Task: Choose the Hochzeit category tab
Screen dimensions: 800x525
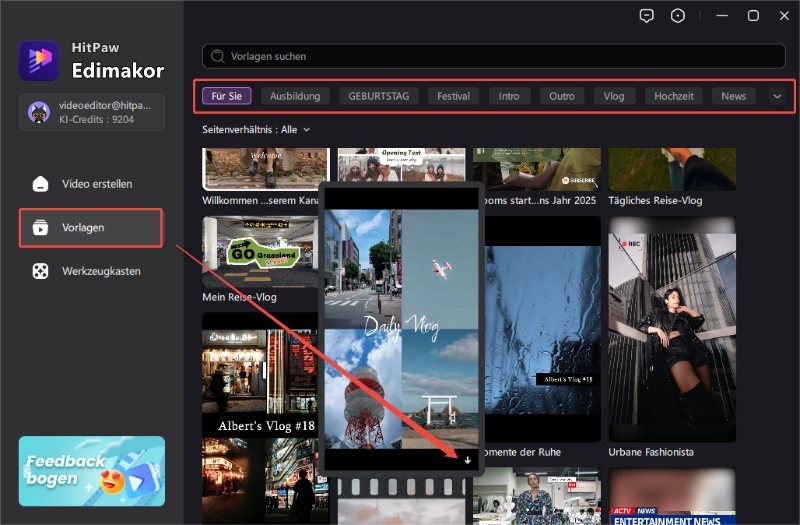Action: click(x=675, y=96)
